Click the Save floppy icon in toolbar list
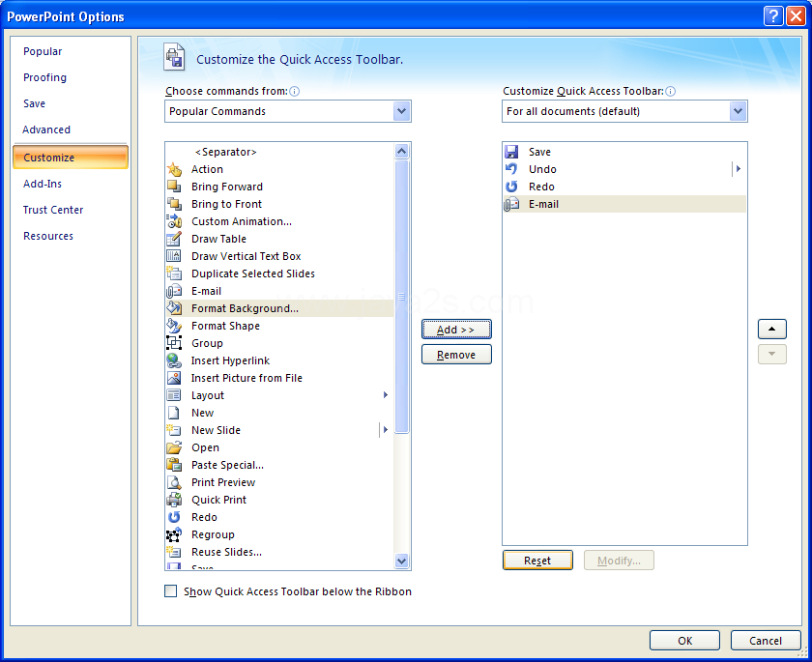Image resolution: width=812 pixels, height=662 pixels. pyautogui.click(x=511, y=152)
